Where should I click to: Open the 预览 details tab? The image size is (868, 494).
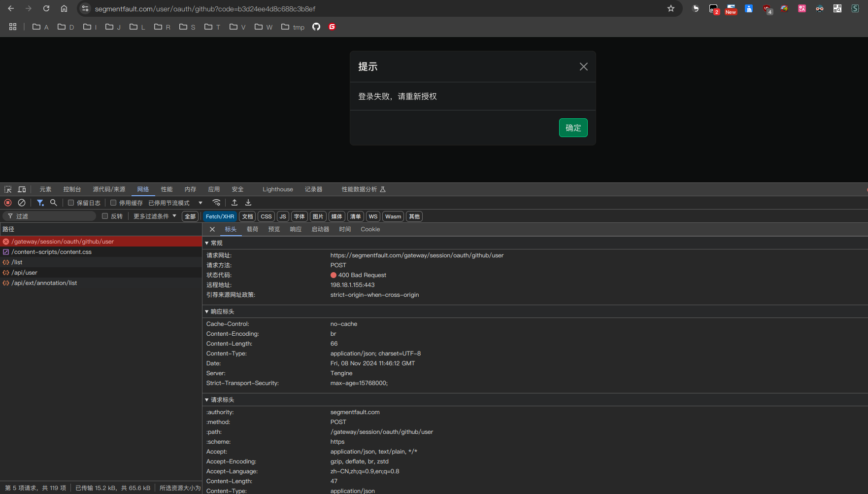(x=274, y=229)
